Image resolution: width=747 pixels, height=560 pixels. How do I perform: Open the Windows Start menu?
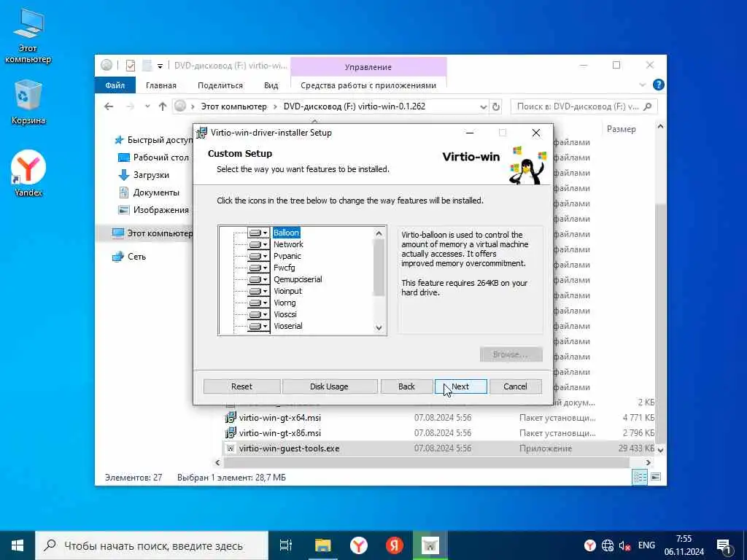[18, 545]
